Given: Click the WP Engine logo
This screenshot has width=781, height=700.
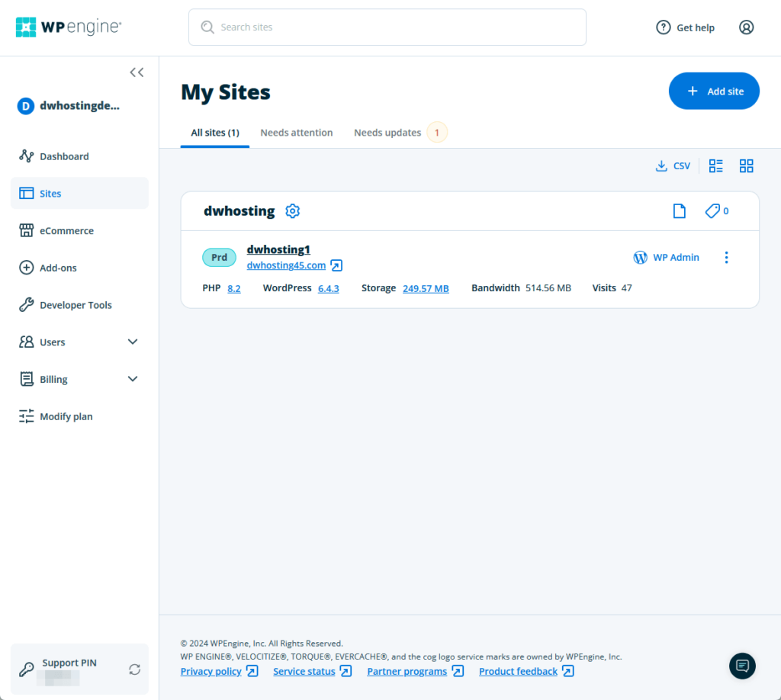Looking at the screenshot, I should [x=68, y=27].
